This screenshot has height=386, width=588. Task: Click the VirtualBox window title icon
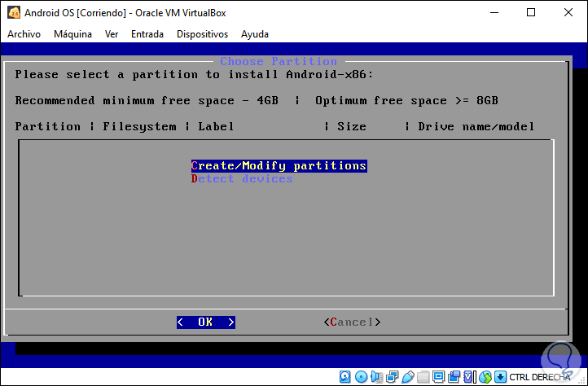(14, 12)
